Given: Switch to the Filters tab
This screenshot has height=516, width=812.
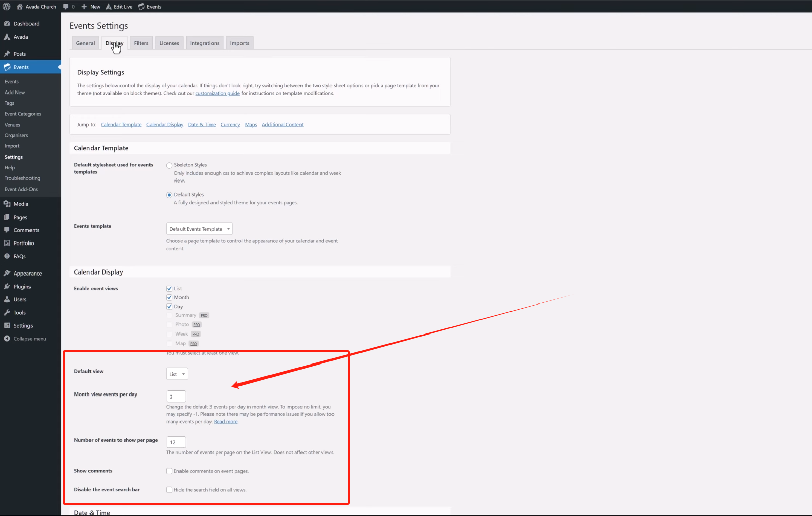Looking at the screenshot, I should pos(141,43).
